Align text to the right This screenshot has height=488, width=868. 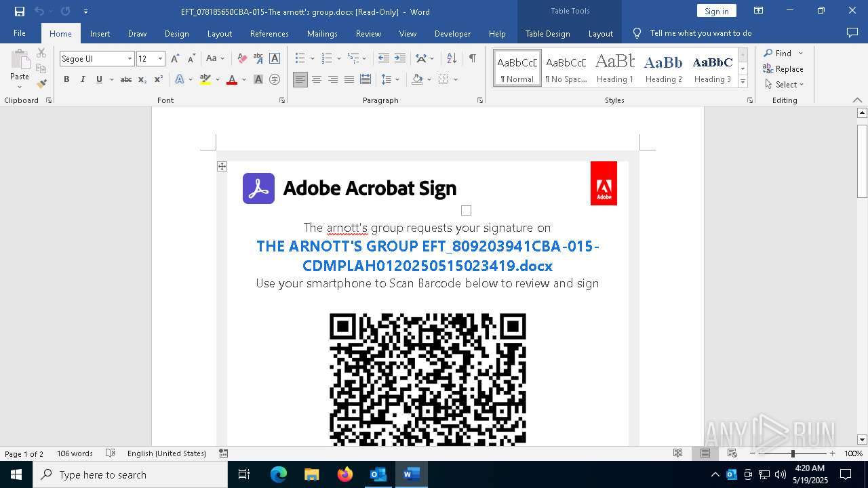[x=333, y=79]
